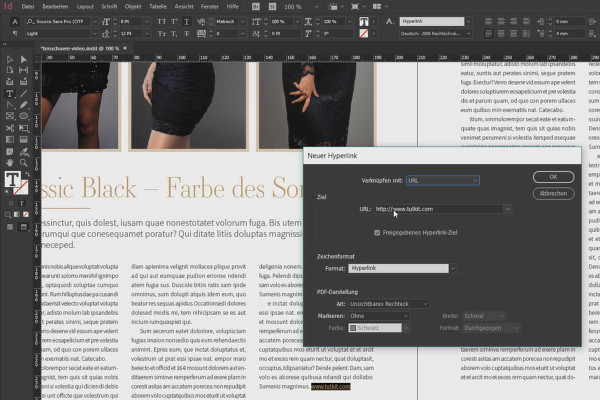
Task: Click the stroke color swatch in control bar
Action: coord(364,34)
